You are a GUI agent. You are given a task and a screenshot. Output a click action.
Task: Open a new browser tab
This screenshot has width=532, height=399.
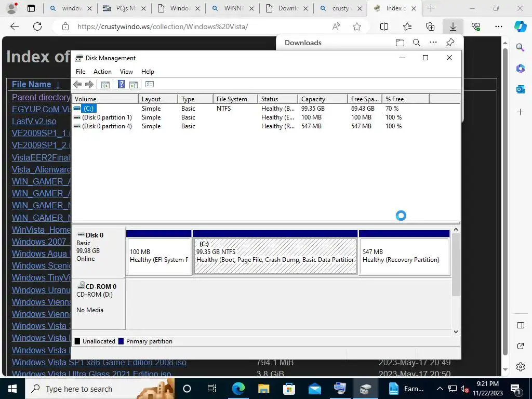click(x=431, y=8)
